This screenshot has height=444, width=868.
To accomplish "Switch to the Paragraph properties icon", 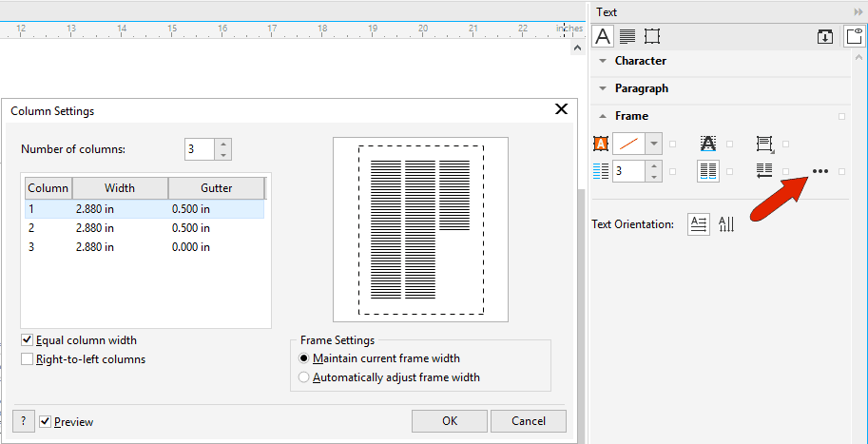I will click(x=627, y=36).
